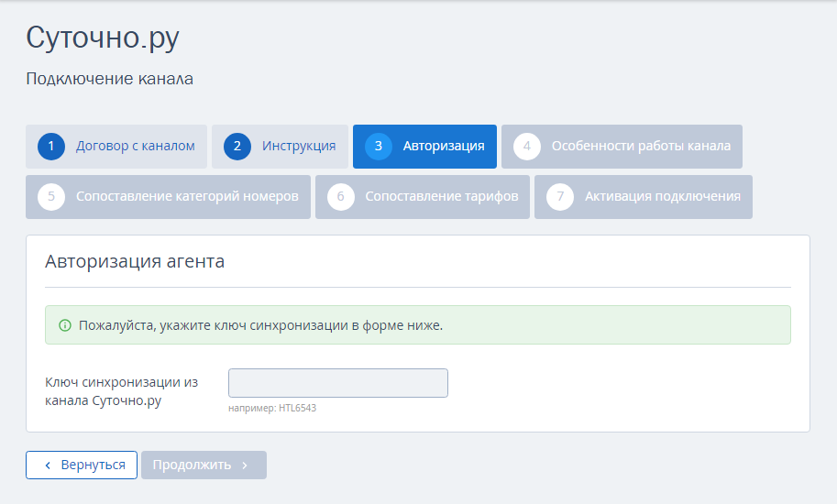
Task: Open step 5 Сопоставление категорий номеров
Action: [168, 197]
